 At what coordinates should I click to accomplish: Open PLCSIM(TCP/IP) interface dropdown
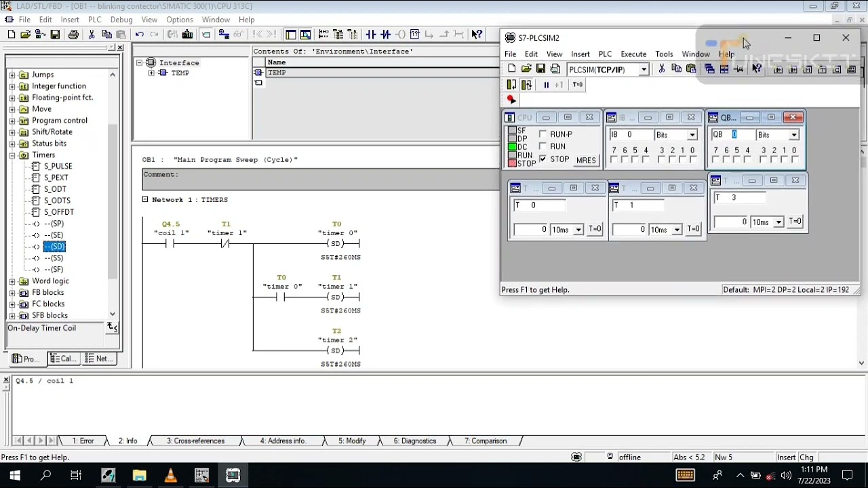644,69
